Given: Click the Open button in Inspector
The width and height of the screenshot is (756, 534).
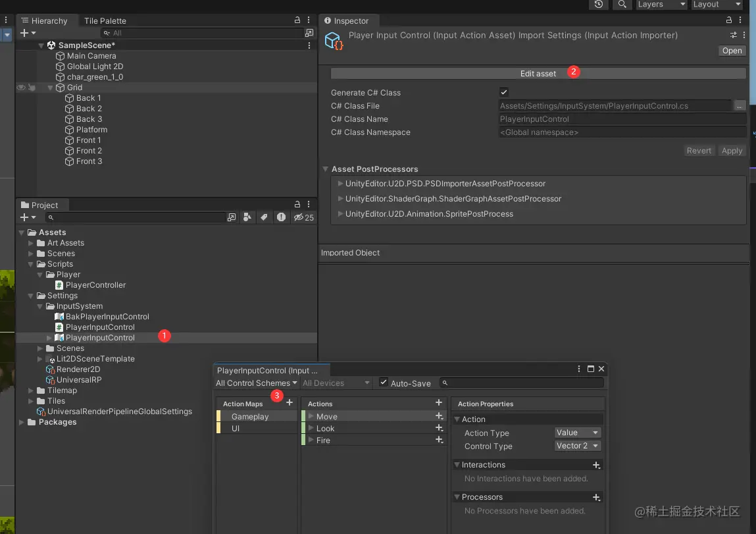Looking at the screenshot, I should point(732,51).
